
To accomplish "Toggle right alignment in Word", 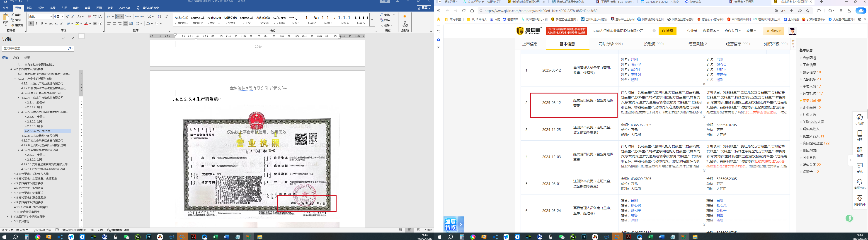I will coord(120,24).
